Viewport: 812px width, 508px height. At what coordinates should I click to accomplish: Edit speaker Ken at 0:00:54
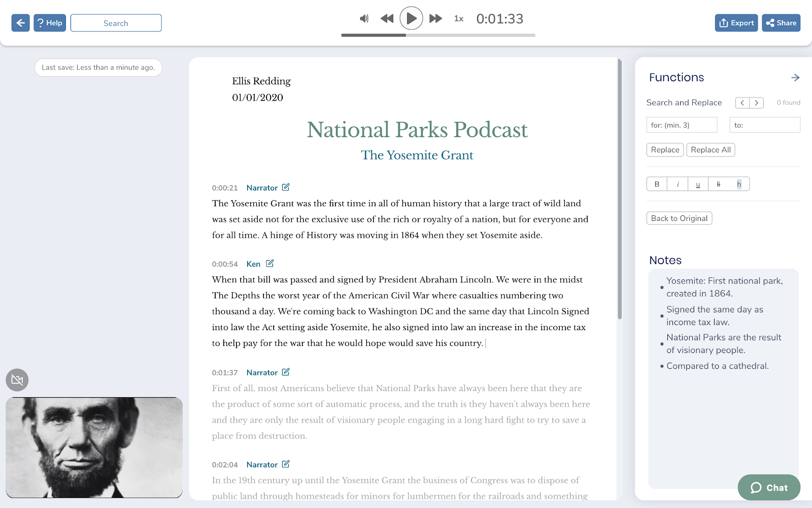tap(270, 264)
